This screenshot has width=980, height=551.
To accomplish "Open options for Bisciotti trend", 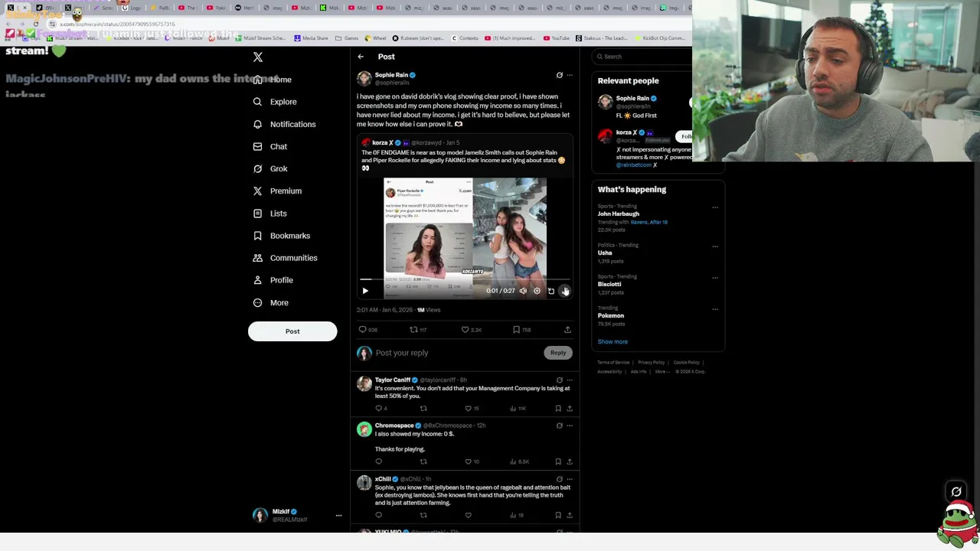I will point(715,278).
